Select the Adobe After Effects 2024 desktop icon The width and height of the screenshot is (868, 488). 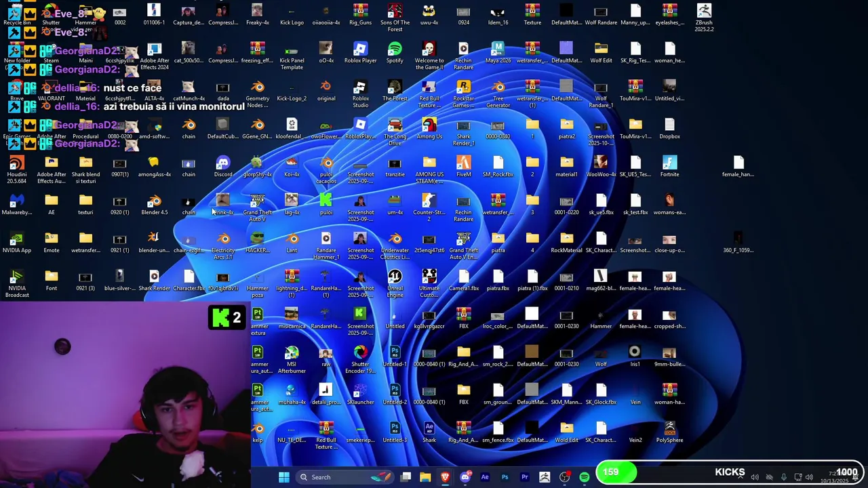[154, 56]
